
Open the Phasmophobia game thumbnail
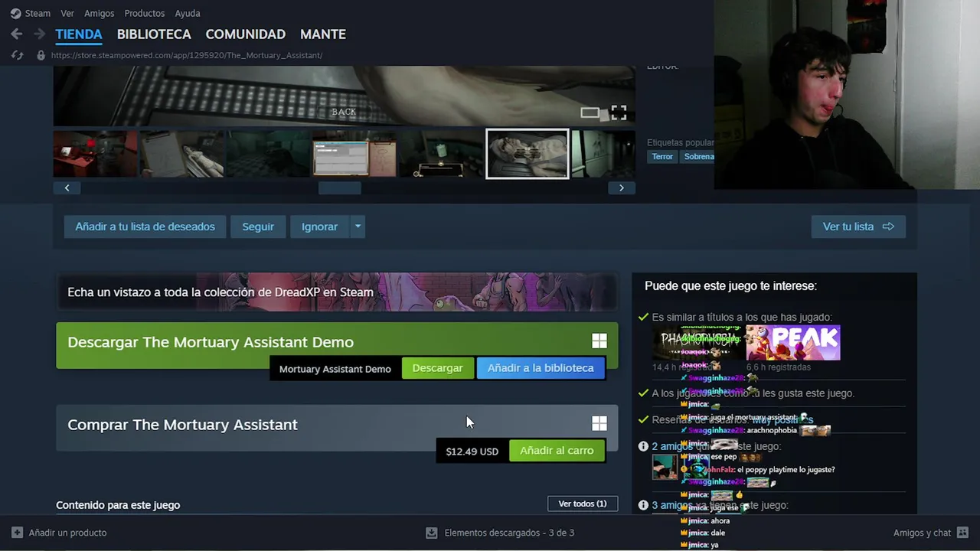tap(697, 343)
